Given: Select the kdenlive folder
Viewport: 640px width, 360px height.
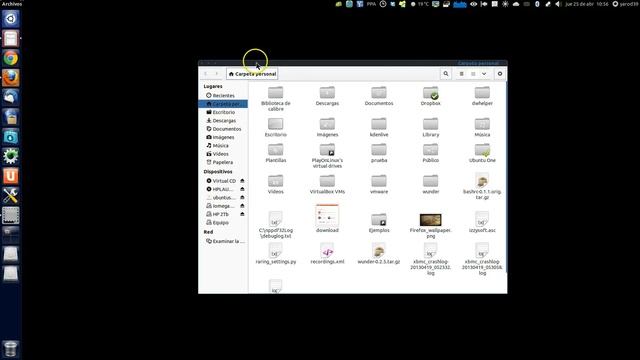Looking at the screenshot, I should click(379, 127).
